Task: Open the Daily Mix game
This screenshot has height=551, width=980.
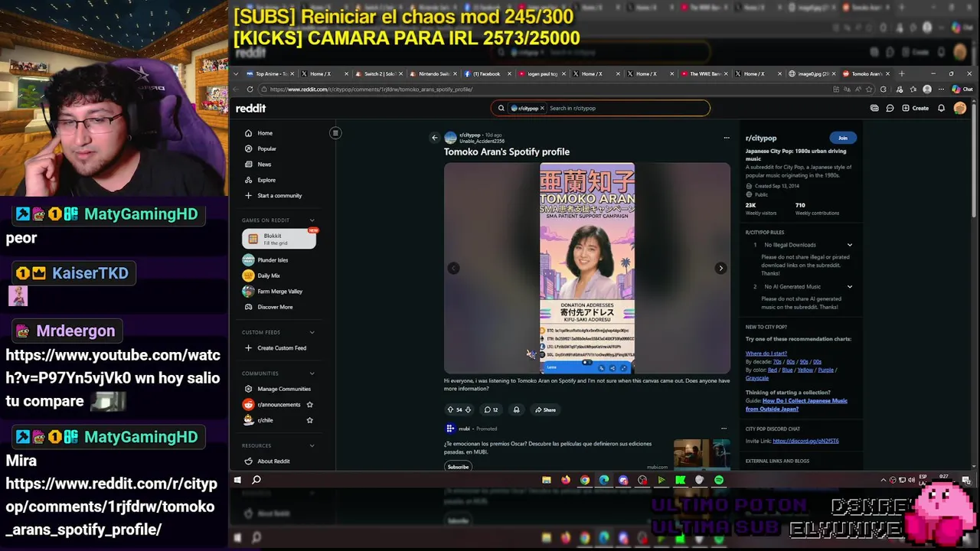Action: [x=261, y=275]
